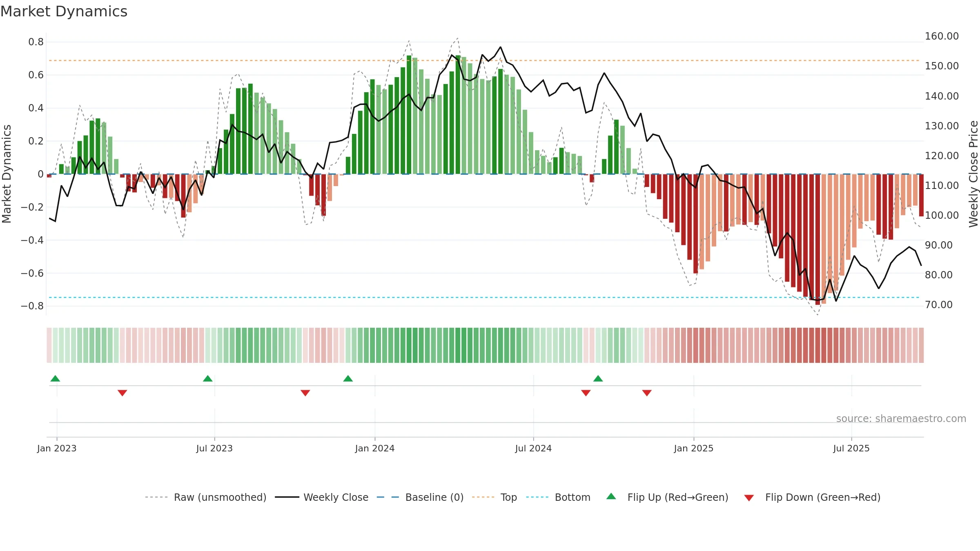Click the orange dotted Top threshold line
Image resolution: width=980 pixels, height=551 pixels.
click(x=484, y=60)
